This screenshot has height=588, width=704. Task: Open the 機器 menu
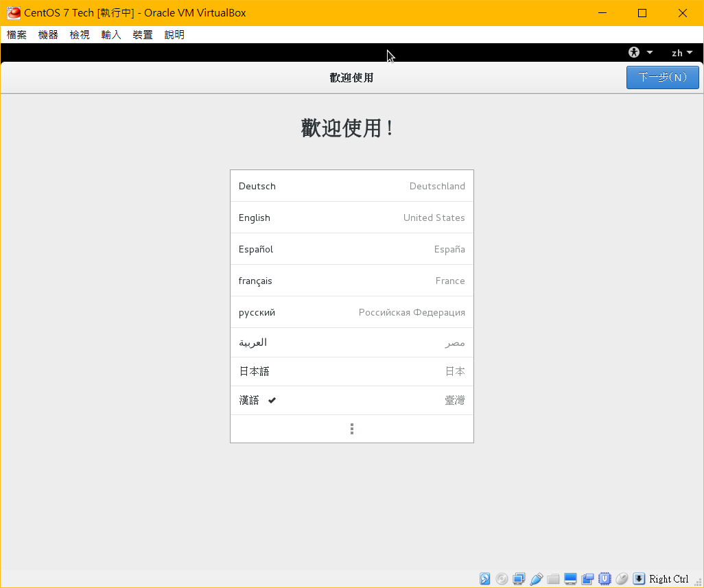(48, 35)
